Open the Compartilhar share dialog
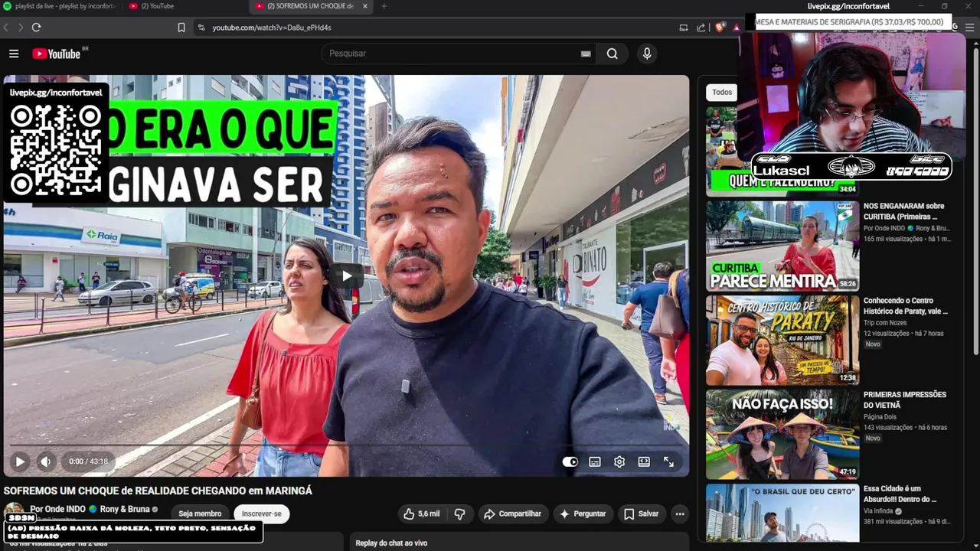This screenshot has width=980, height=551. click(x=512, y=514)
